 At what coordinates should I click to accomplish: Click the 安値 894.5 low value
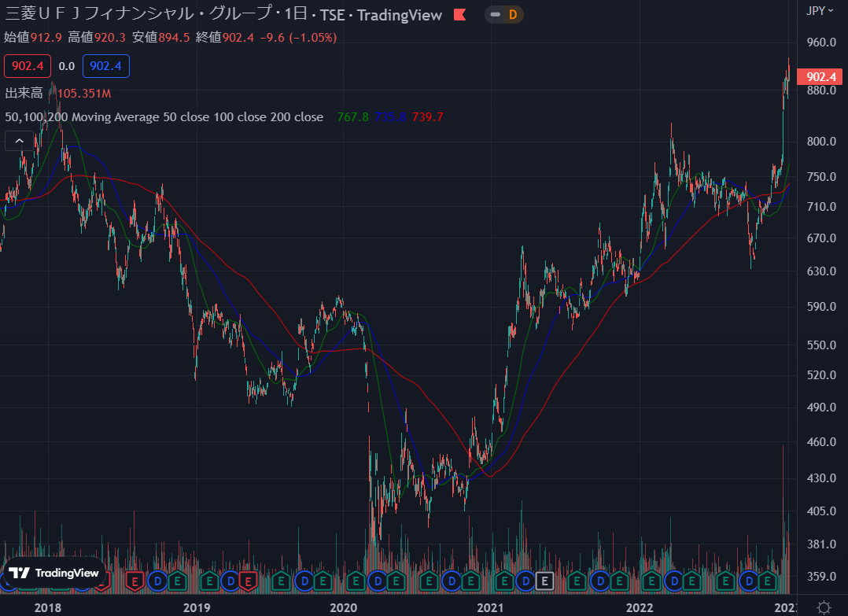pyautogui.click(x=160, y=37)
